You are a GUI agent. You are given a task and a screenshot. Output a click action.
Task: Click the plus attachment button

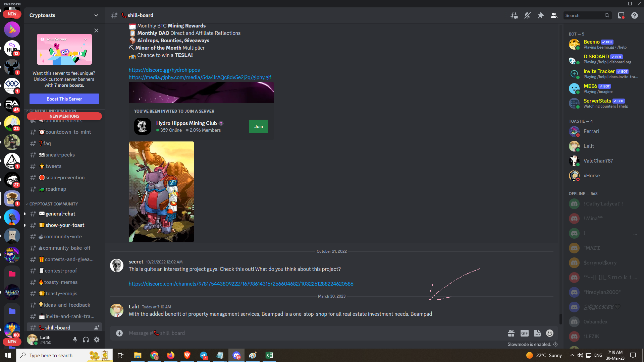pos(119,333)
